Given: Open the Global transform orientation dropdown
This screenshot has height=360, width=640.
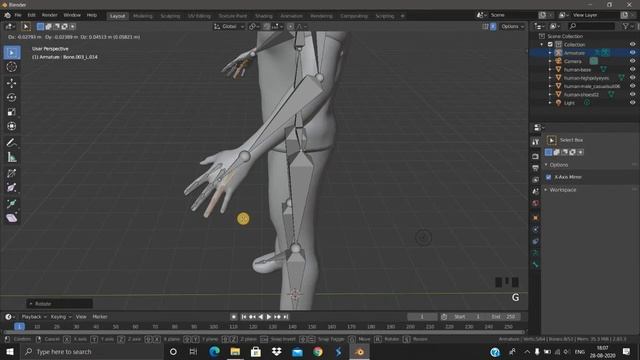Looking at the screenshot, I should [x=229, y=27].
